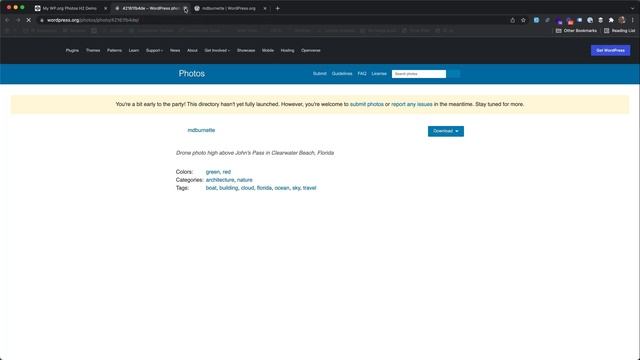Open the florida tag
Screen dimensions: 640x360
tap(264, 188)
